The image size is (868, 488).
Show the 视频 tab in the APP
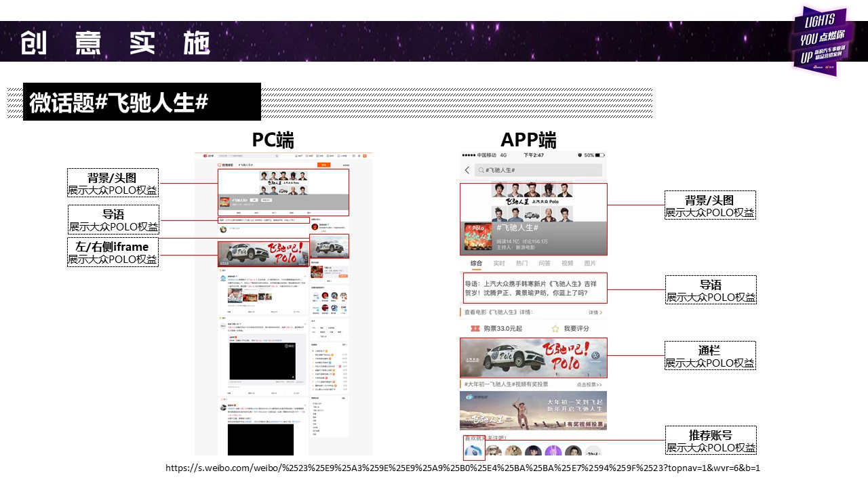point(567,263)
